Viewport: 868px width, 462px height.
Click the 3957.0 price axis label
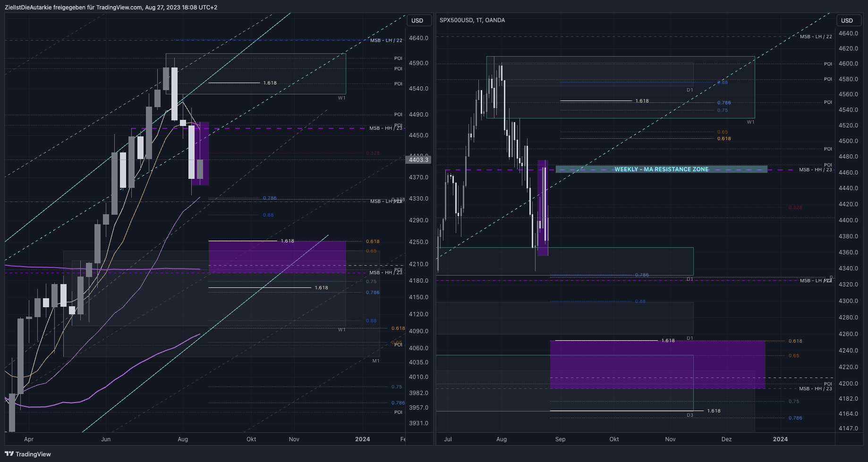(418, 408)
